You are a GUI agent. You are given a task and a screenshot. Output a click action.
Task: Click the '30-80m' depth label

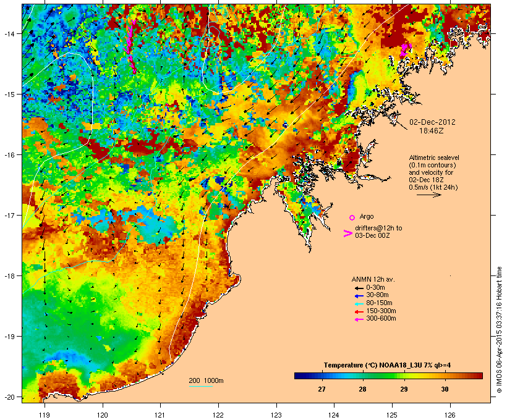[377, 295]
